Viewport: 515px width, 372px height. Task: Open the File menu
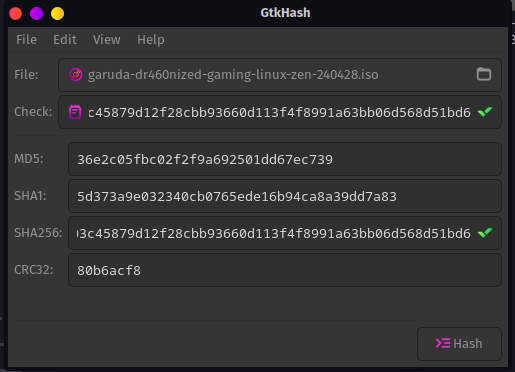26,40
